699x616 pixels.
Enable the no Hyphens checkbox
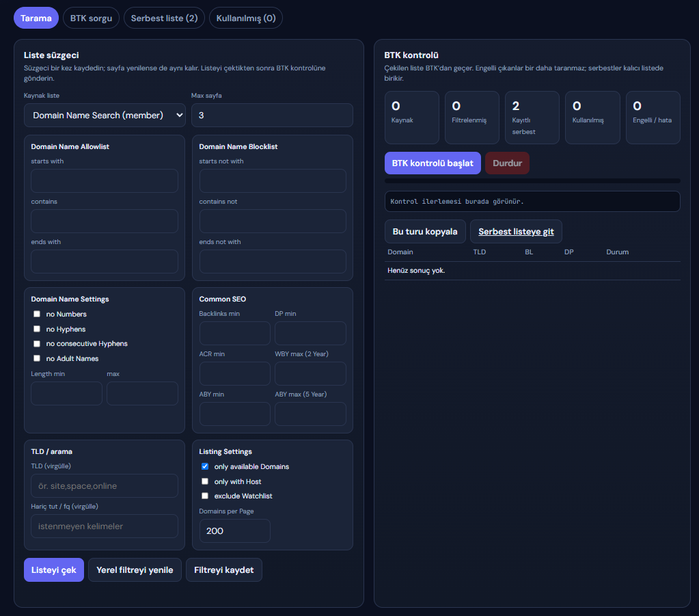coord(37,329)
